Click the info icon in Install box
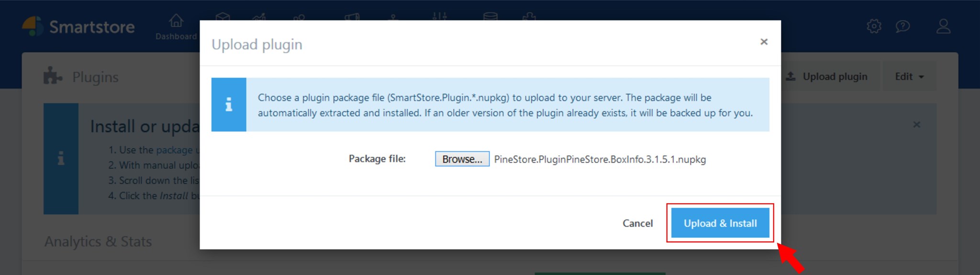The width and height of the screenshot is (980, 275). coord(61,159)
